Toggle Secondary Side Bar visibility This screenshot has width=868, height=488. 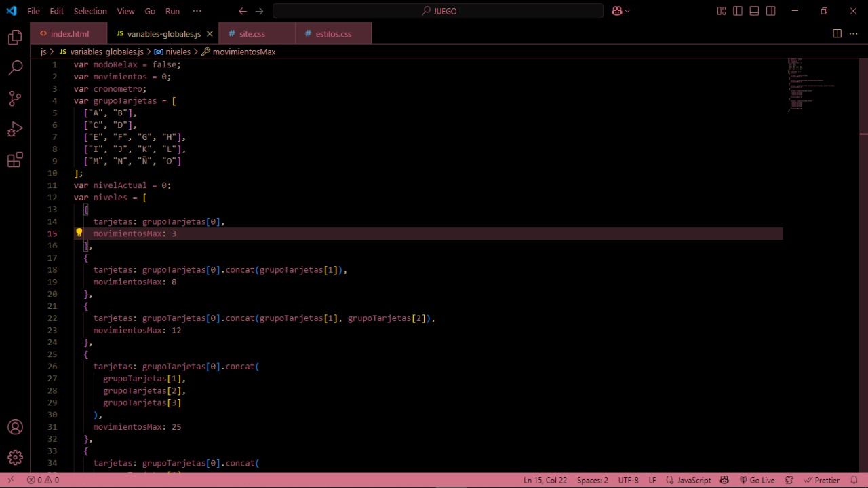click(771, 11)
